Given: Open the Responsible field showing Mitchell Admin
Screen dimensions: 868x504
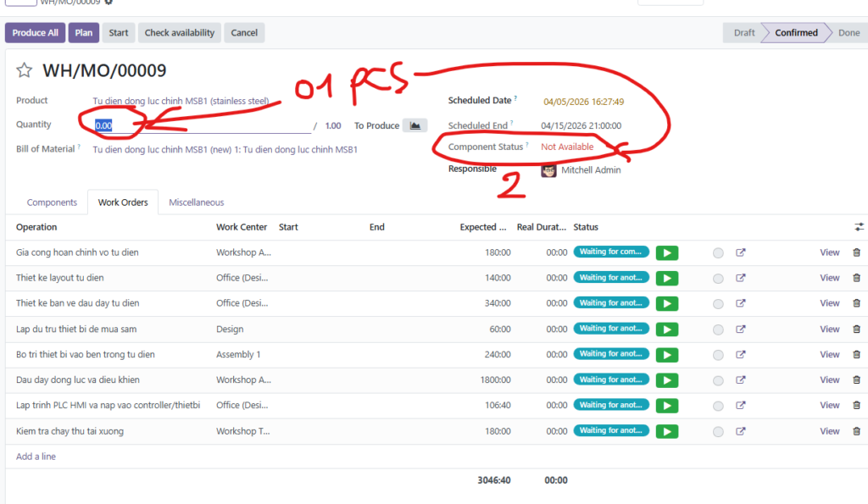Looking at the screenshot, I should [590, 170].
